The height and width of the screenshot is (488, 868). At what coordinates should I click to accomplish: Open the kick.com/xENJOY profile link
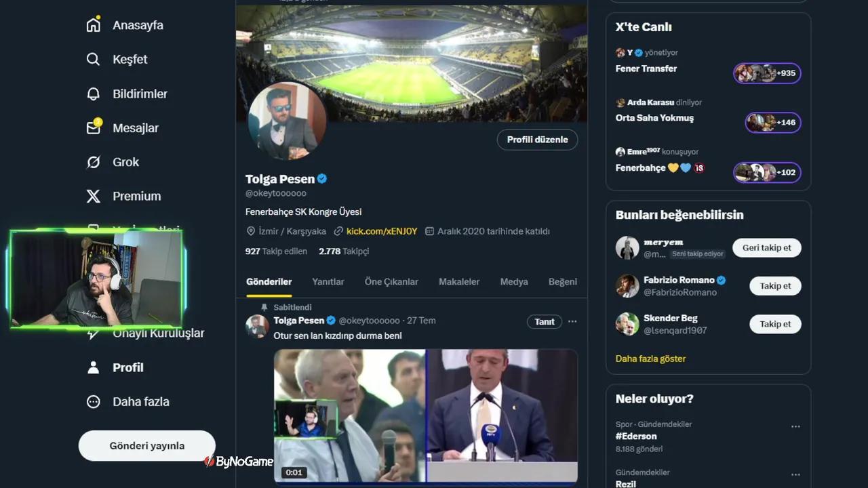tap(381, 231)
